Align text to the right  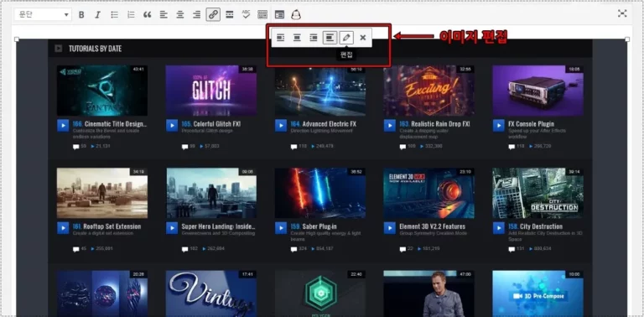(x=196, y=15)
